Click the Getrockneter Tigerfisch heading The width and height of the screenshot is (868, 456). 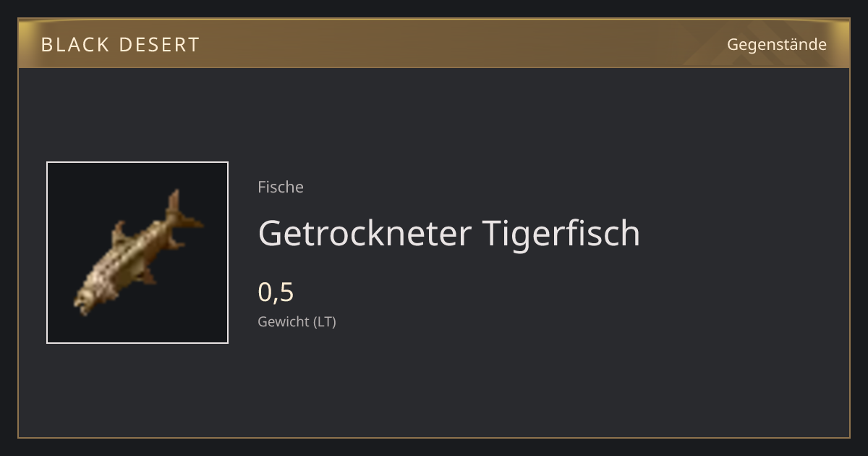449,233
